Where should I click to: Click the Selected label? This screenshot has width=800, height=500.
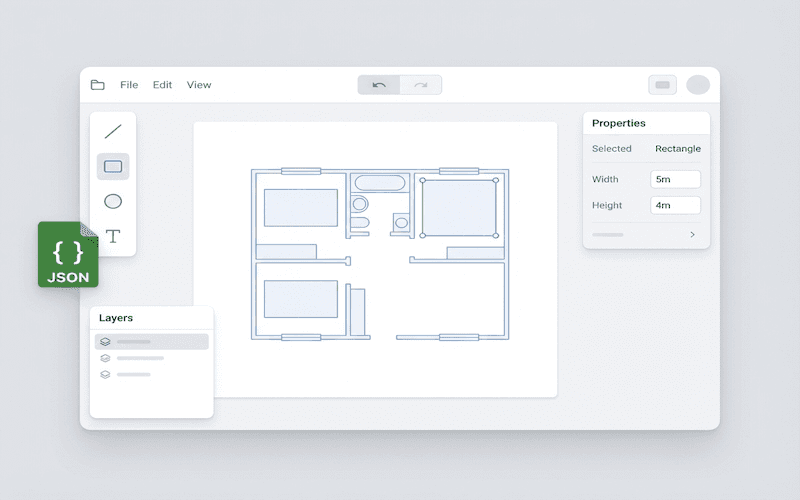click(x=612, y=148)
